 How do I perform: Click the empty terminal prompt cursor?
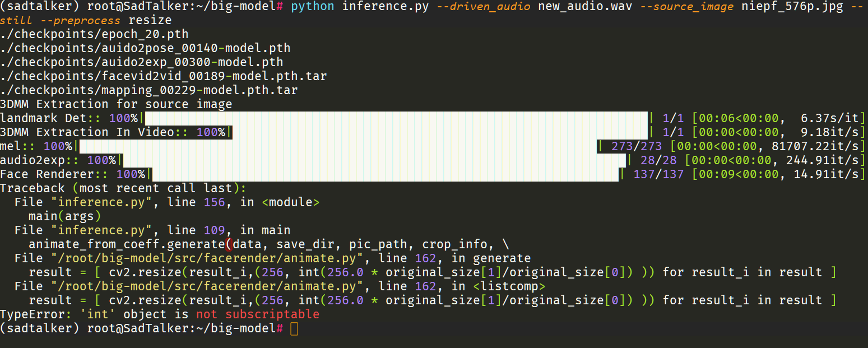[294, 328]
